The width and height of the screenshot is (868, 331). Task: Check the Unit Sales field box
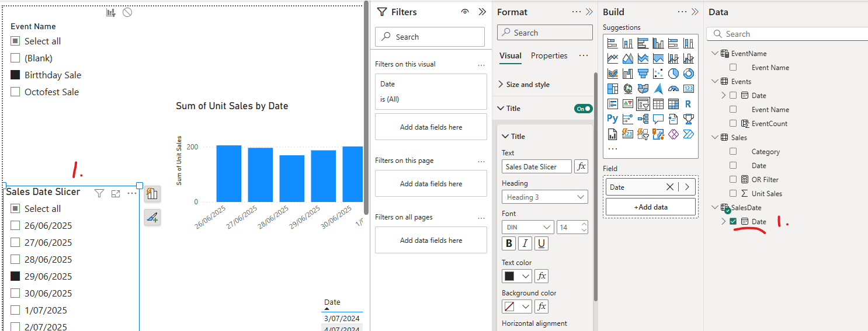pyautogui.click(x=733, y=193)
